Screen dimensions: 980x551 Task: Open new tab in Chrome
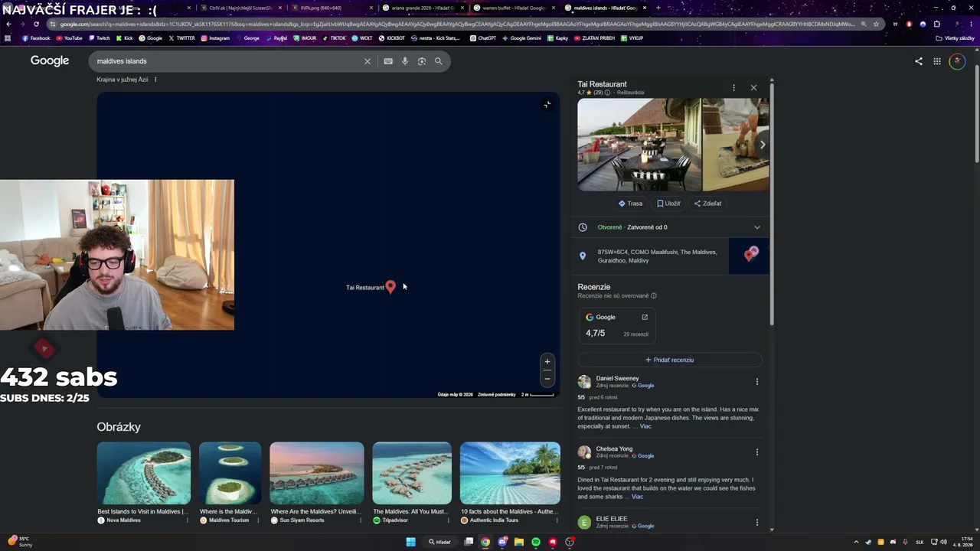click(658, 8)
